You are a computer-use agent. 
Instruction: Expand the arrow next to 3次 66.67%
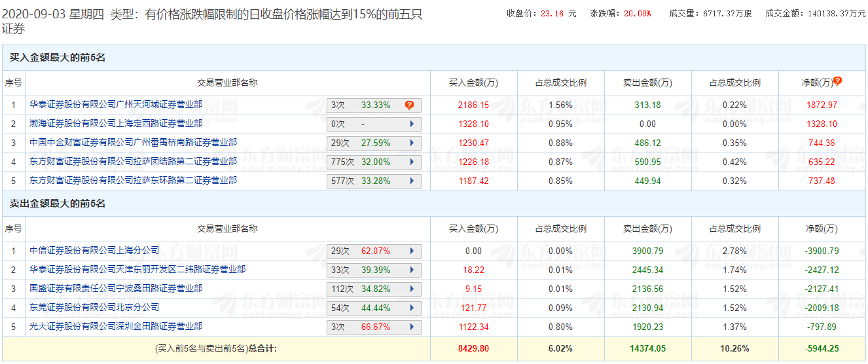(411, 327)
